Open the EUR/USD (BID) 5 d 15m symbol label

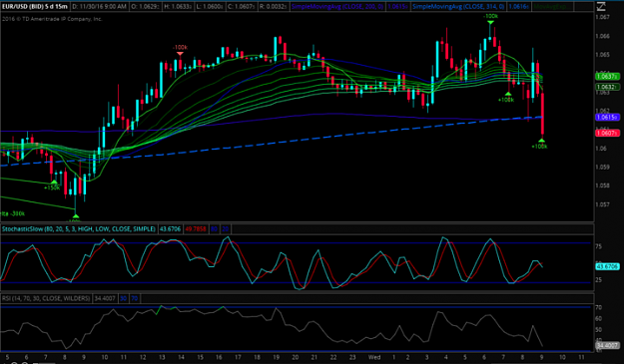[x=35, y=6]
